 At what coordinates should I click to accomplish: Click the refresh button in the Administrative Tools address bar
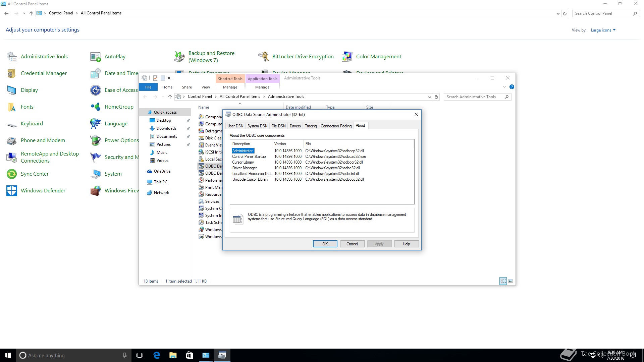pyautogui.click(x=436, y=97)
